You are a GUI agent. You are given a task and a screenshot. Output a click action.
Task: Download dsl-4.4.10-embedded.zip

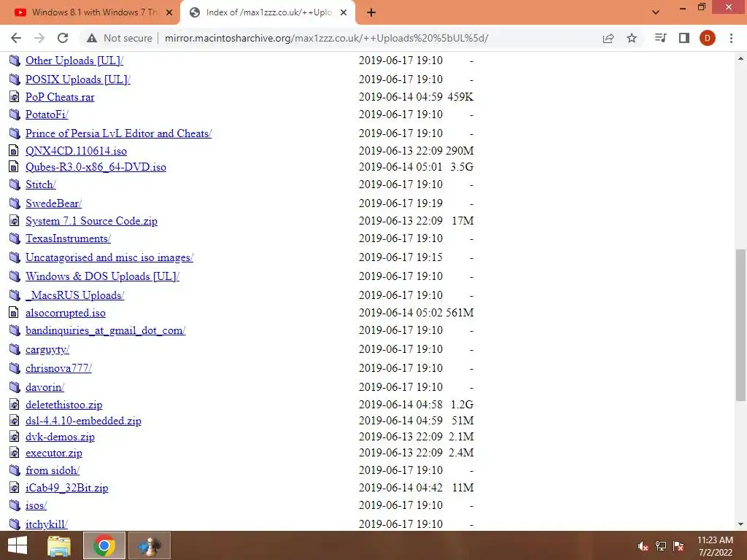[83, 421]
